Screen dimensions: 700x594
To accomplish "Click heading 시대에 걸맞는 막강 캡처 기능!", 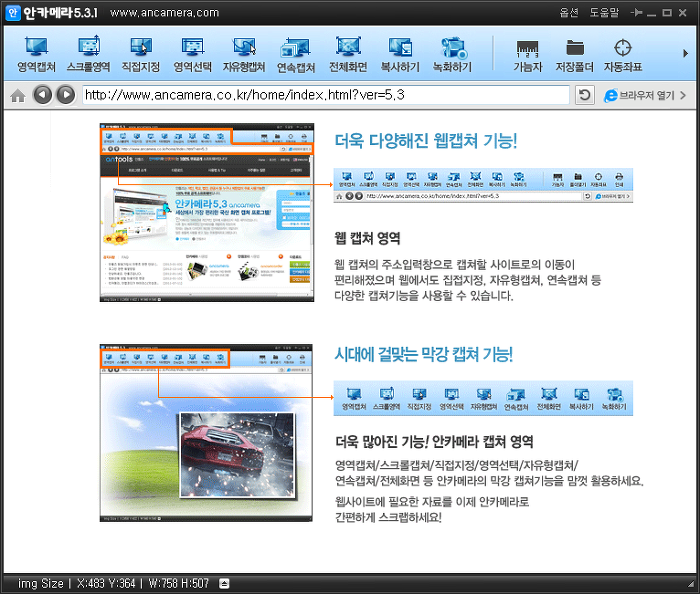I will click(424, 355).
